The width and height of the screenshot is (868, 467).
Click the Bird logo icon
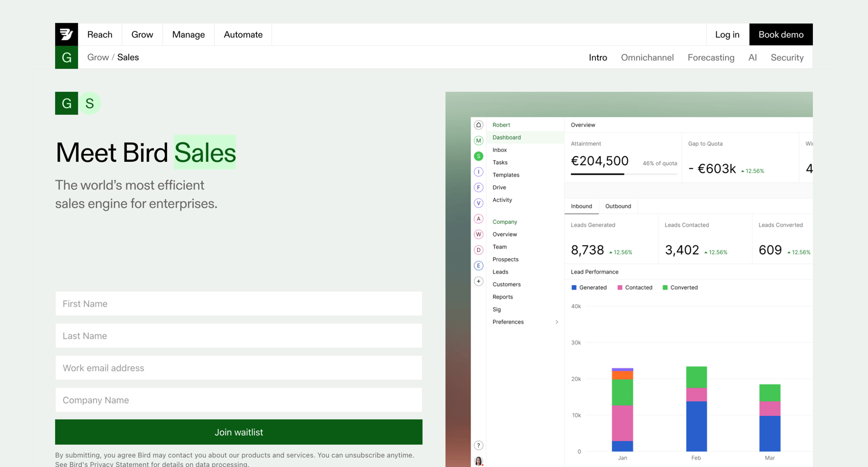[x=67, y=34]
